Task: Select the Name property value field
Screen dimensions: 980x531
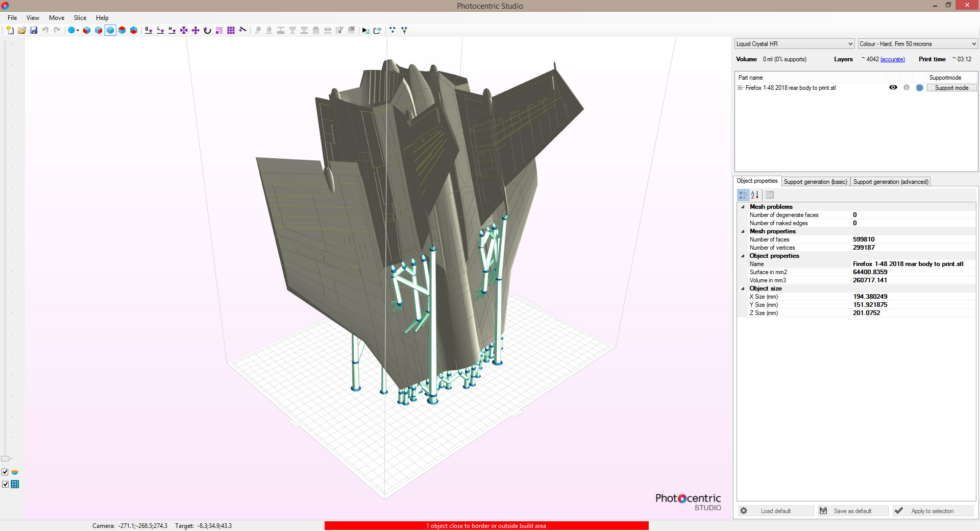Action: tap(914, 264)
